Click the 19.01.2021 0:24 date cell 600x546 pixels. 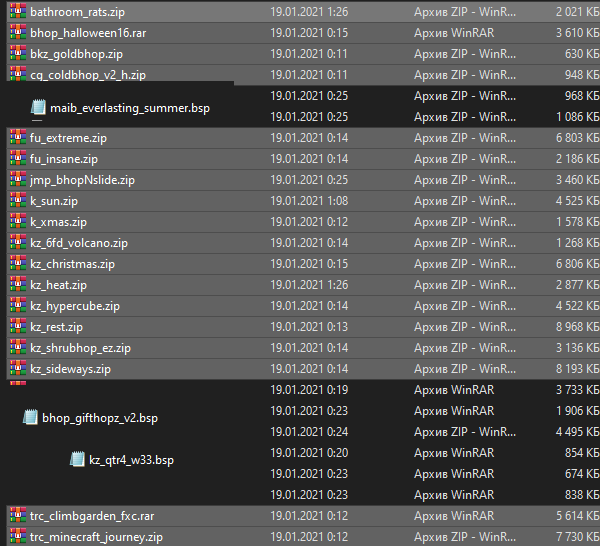tap(309, 432)
